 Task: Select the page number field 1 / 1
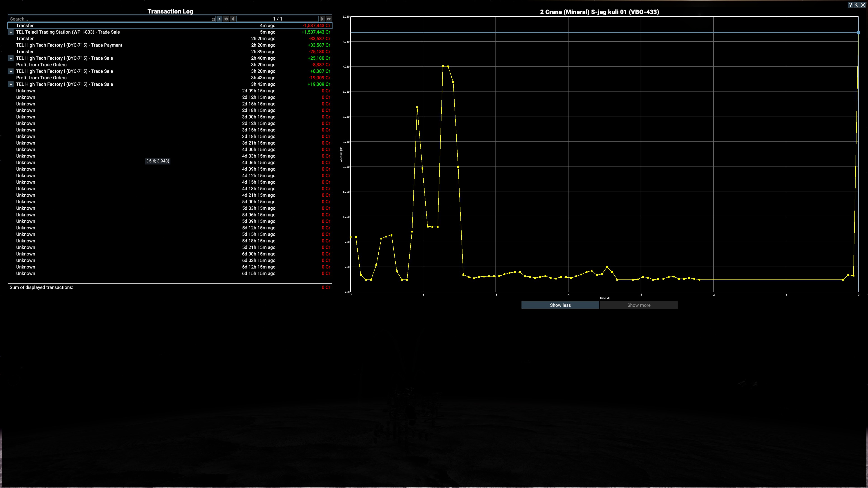tap(277, 19)
